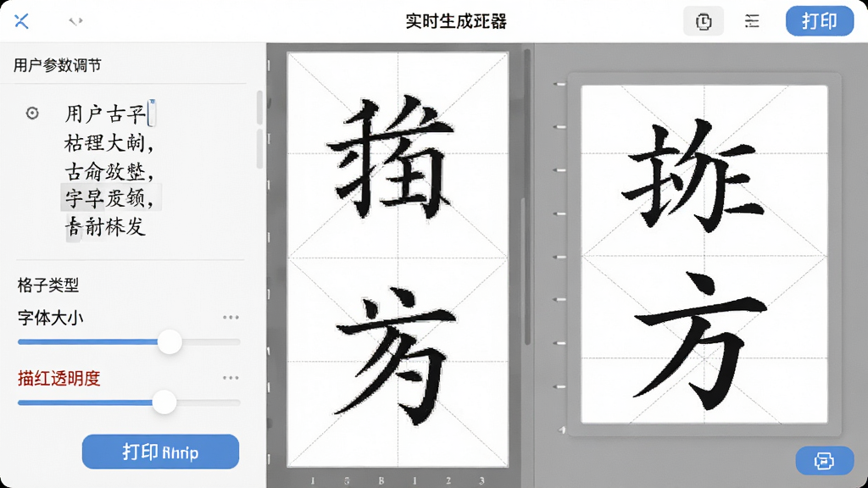The width and height of the screenshot is (868, 488).
Task: Click the 描红透明度 slider handle
Action: tap(164, 402)
